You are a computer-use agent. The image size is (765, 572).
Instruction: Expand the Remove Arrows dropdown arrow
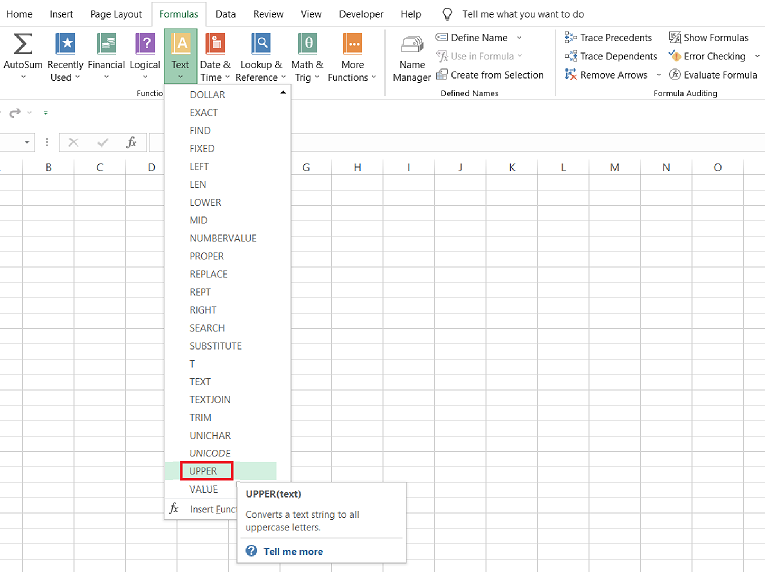(x=658, y=76)
